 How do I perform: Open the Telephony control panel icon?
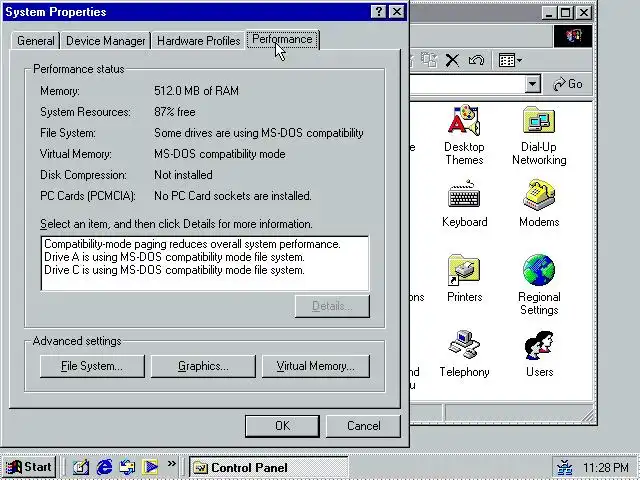[464, 353]
